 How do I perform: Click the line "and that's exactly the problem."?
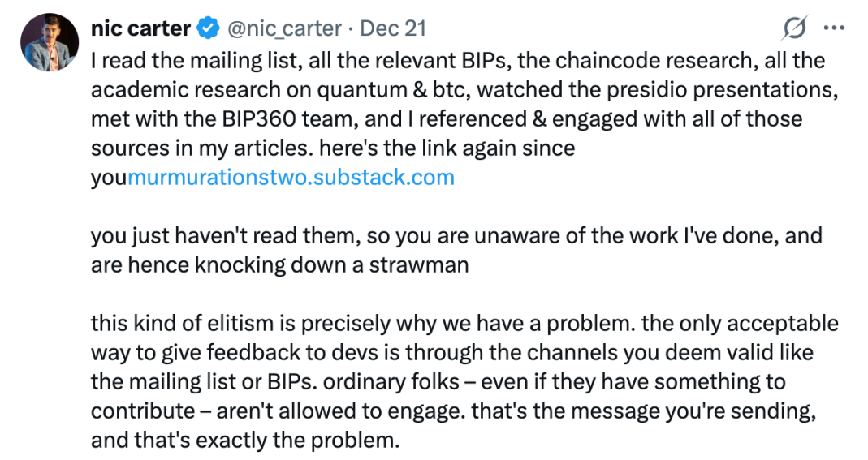[247, 441]
